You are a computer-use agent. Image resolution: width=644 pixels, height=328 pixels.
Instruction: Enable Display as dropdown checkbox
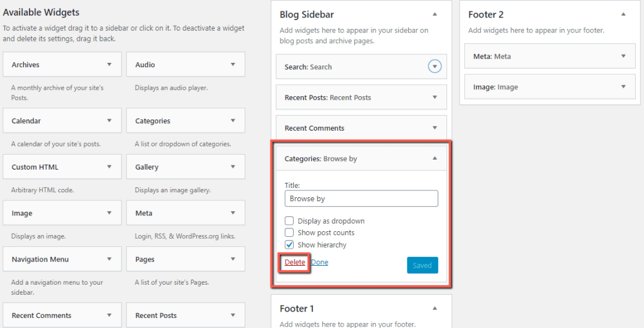[x=289, y=221]
